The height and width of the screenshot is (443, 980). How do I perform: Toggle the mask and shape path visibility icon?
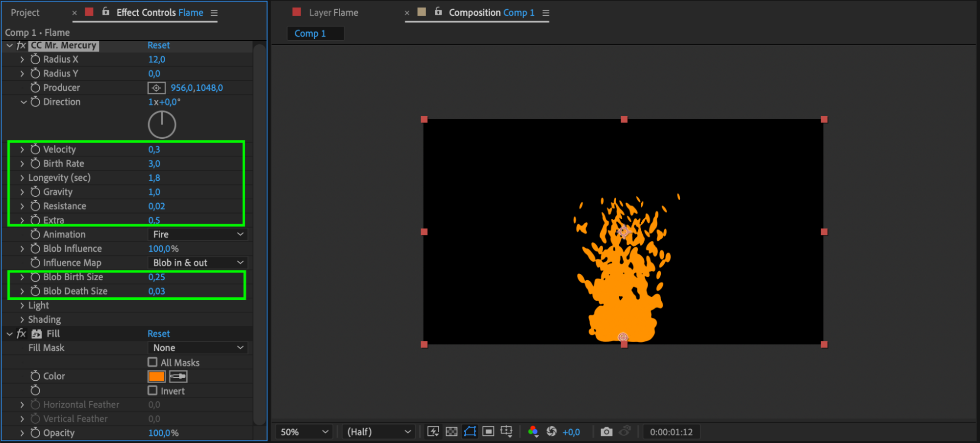[470, 432]
